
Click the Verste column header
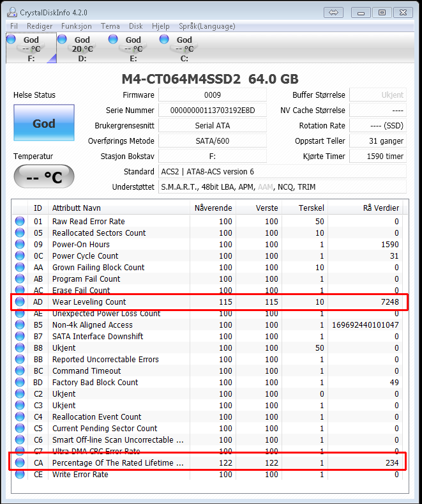[259, 208]
